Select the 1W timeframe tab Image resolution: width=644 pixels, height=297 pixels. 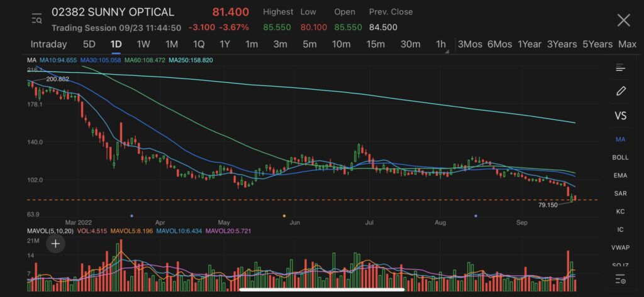click(143, 44)
